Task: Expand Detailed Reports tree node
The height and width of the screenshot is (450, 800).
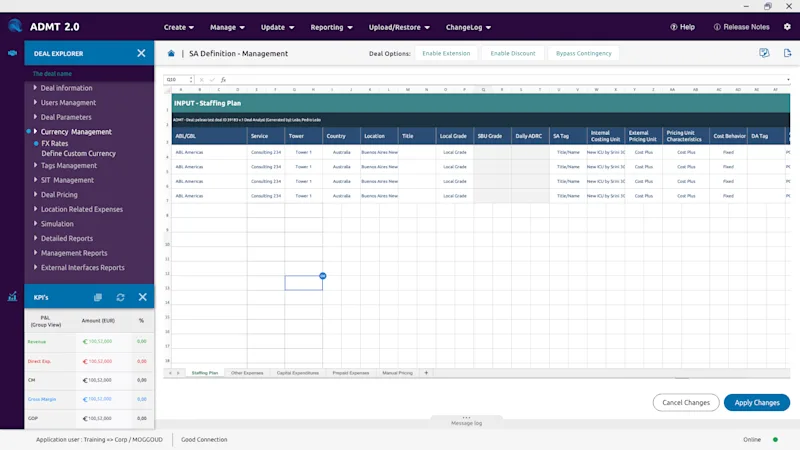Action: 35,238
